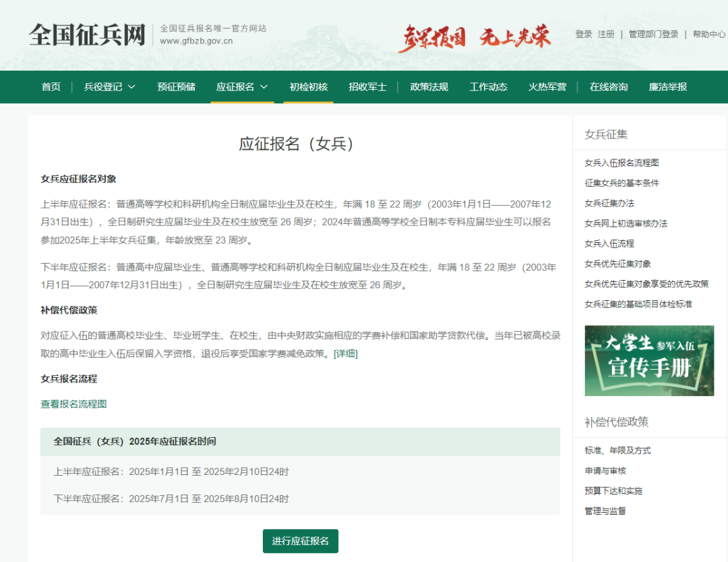Viewport: 728px width, 562px height.
Task: Select the 初检初核 navigation tab
Action: click(x=308, y=86)
